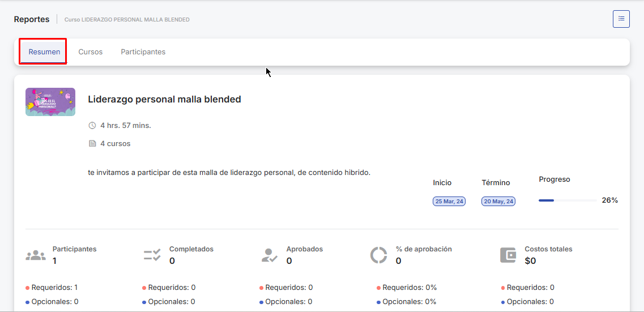
Task: Click the progress bar at 26%
Action: point(567,200)
